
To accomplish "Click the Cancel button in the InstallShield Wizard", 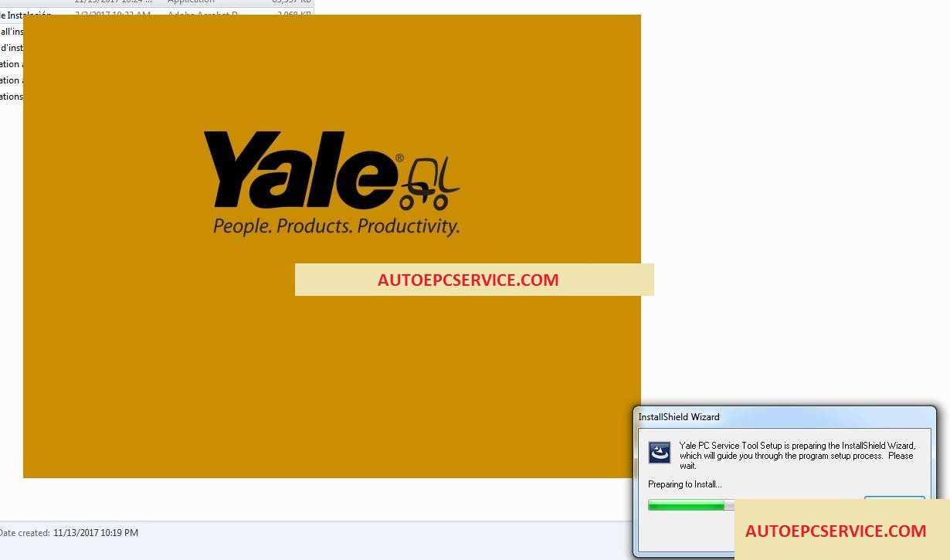I will coord(894,501).
